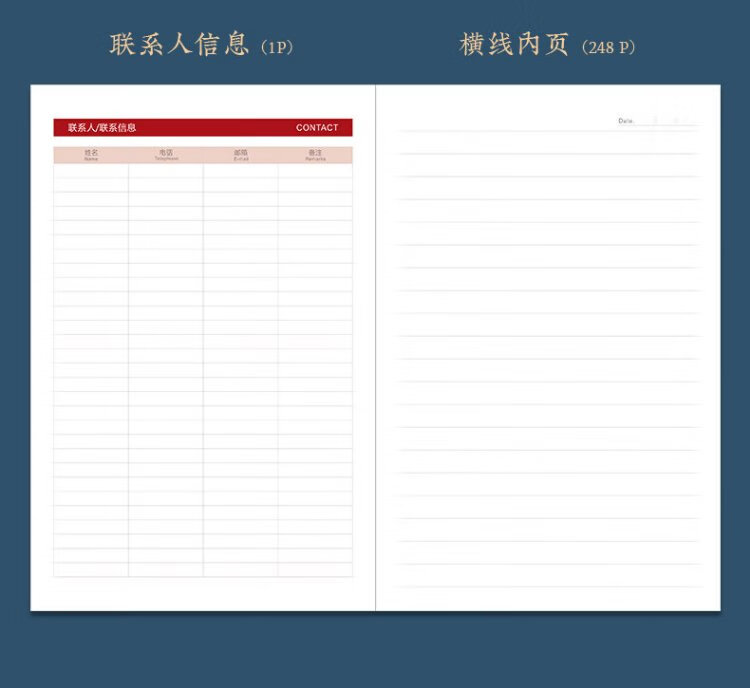Click the 联系人信息 heading text
Viewport: 750px width, 688px height.
pyautogui.click(x=179, y=45)
